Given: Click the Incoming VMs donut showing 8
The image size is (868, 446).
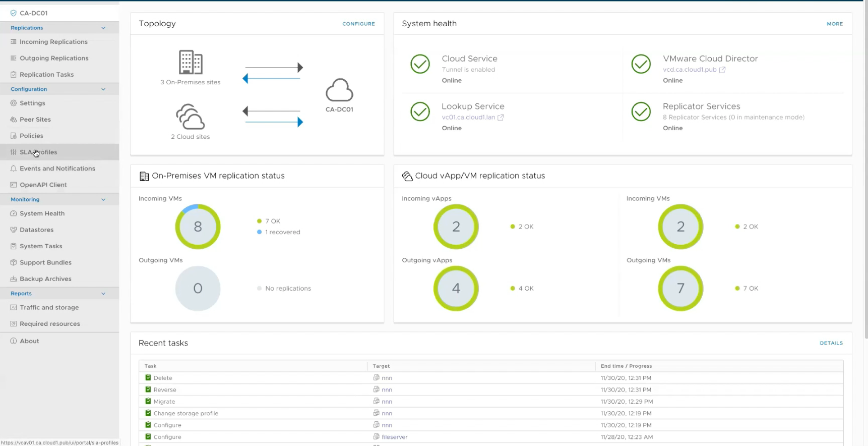Looking at the screenshot, I should (x=198, y=227).
